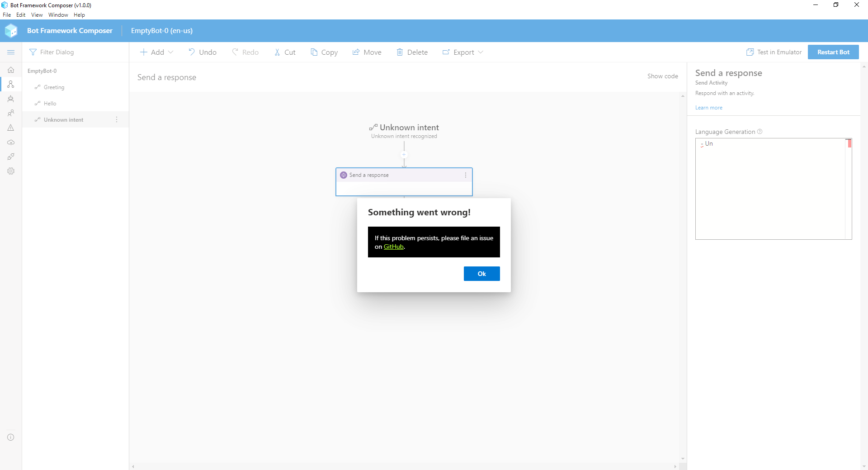Select the Design Flow sidebar icon
This screenshot has width=868, height=470.
pos(11,85)
